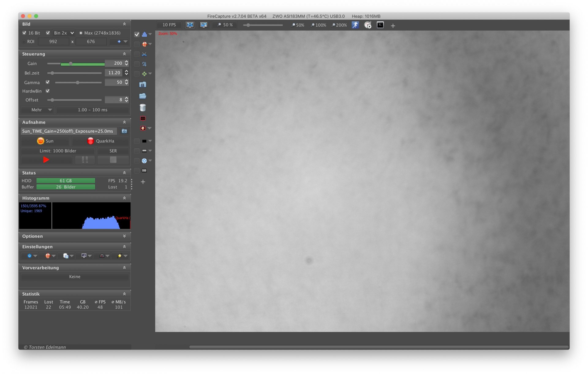Click the Keine preprocessing button
The width and height of the screenshot is (588, 374).
pos(75,277)
